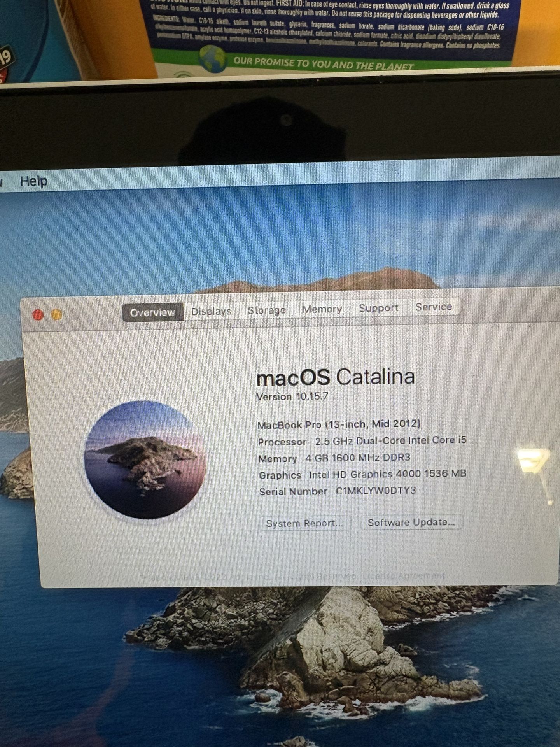Open the Memory tab
This screenshot has height=747, width=560.
(322, 309)
